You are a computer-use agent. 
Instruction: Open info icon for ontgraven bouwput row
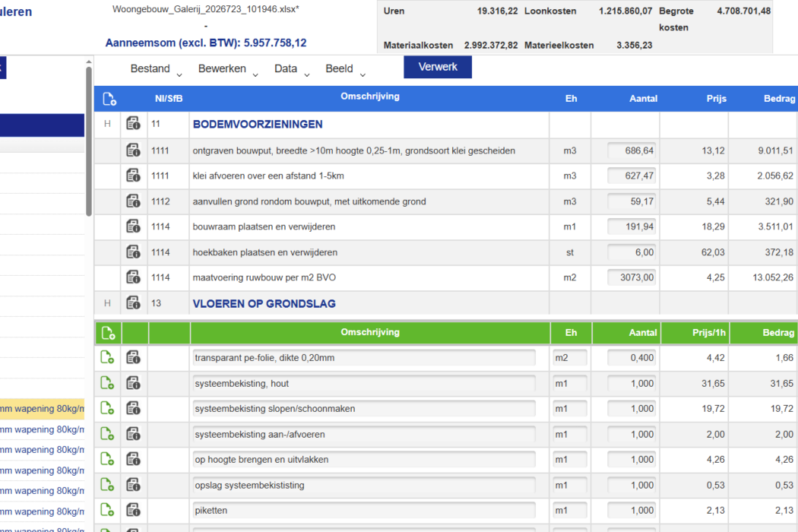(133, 150)
